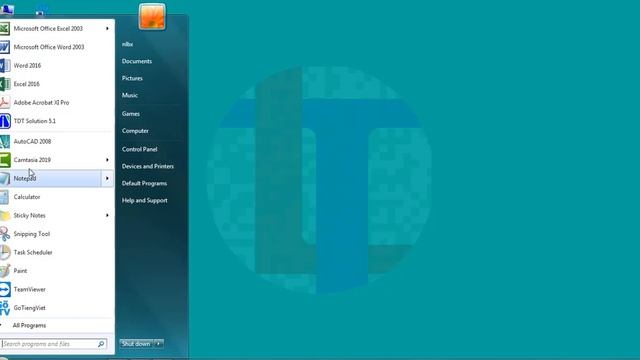Select the AutoCAD 2008 label text

click(x=32, y=142)
